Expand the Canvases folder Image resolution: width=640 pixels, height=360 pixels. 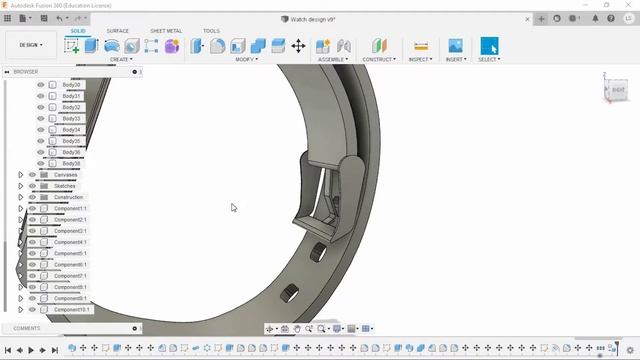click(x=20, y=175)
